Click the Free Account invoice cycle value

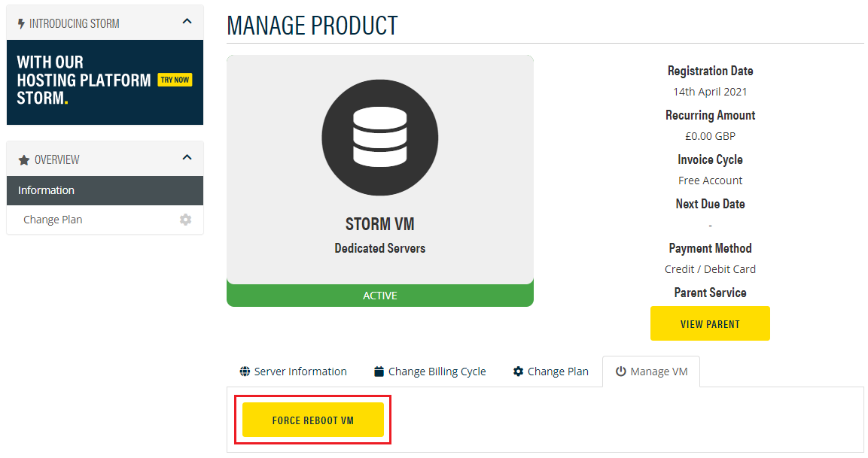click(x=710, y=180)
